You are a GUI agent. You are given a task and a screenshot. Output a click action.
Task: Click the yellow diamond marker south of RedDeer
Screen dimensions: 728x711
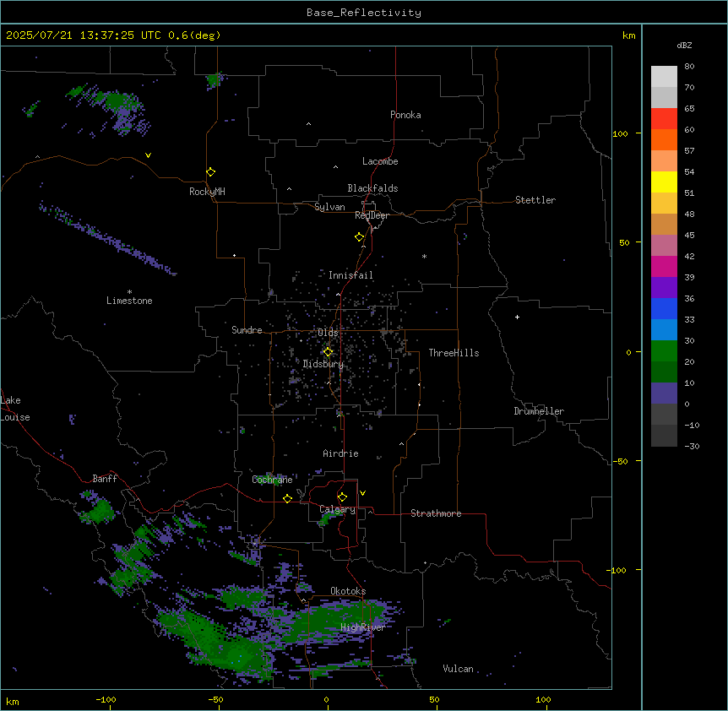359,237
